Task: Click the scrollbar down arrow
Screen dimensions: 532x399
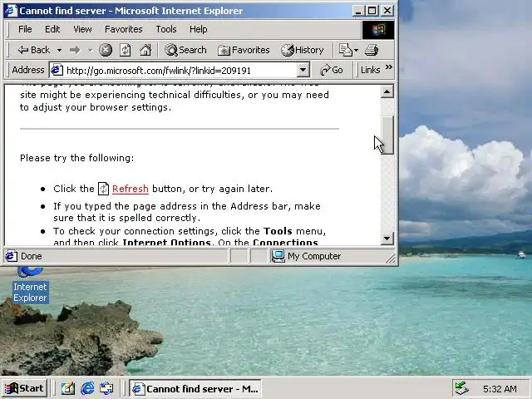Action: (x=387, y=239)
